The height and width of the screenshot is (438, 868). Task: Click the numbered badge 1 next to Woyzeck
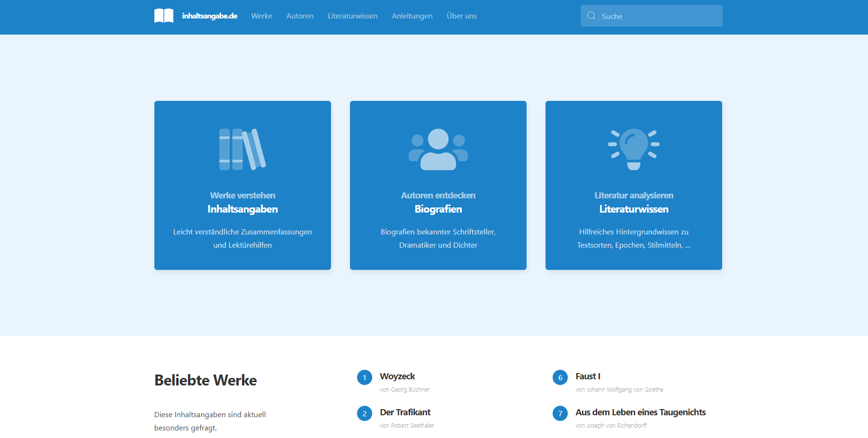(x=364, y=378)
